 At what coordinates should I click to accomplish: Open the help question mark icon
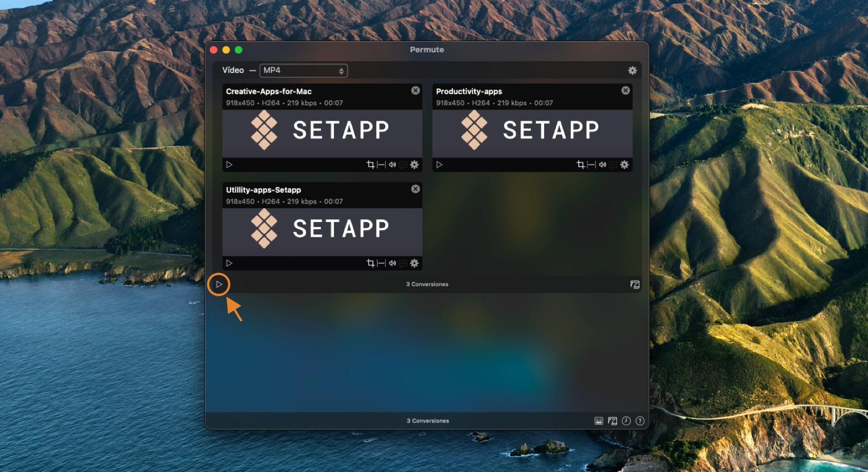pos(640,421)
